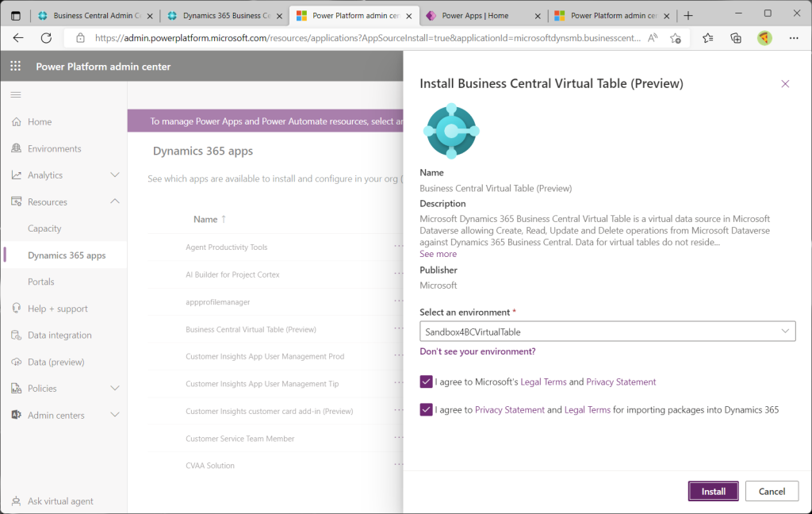Switch to Power Apps Home tab
Screen dimensions: 812x514
pyautogui.click(x=483, y=16)
